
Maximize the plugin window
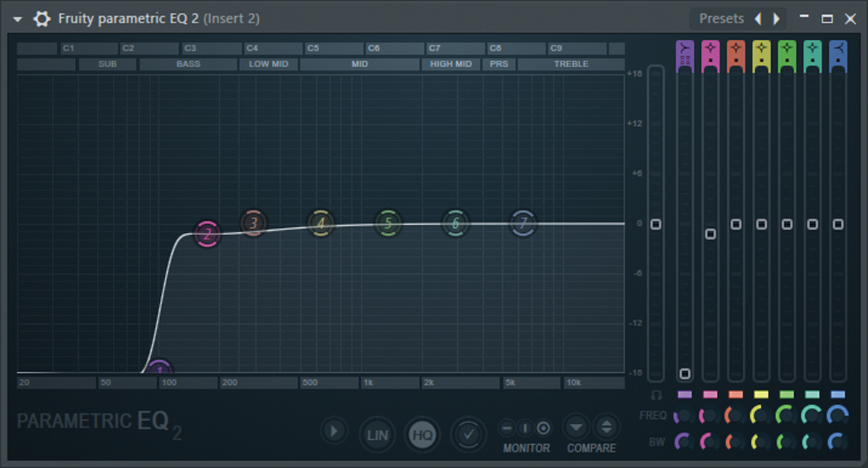pos(827,19)
